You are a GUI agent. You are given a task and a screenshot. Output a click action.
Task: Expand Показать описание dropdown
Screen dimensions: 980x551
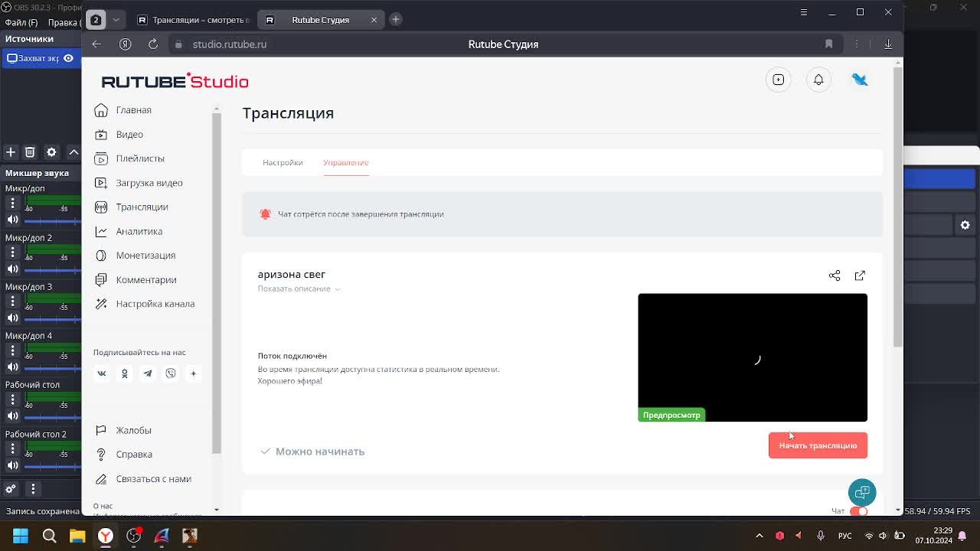point(299,289)
